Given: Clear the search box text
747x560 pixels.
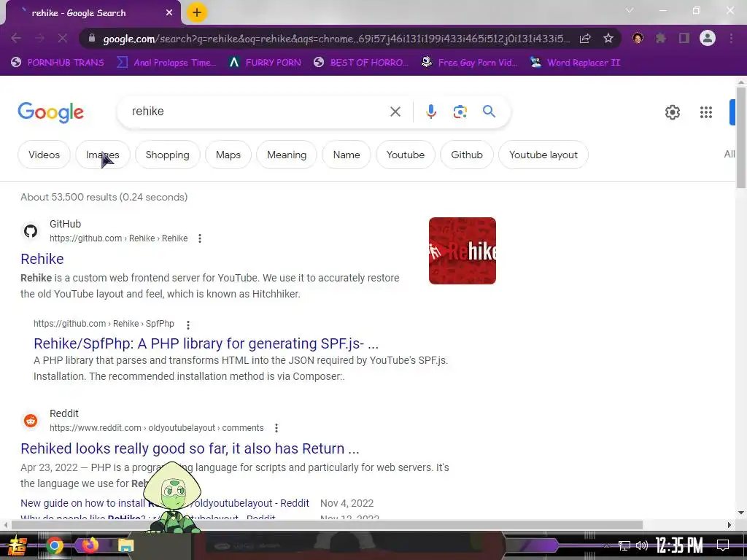Looking at the screenshot, I should pos(395,112).
